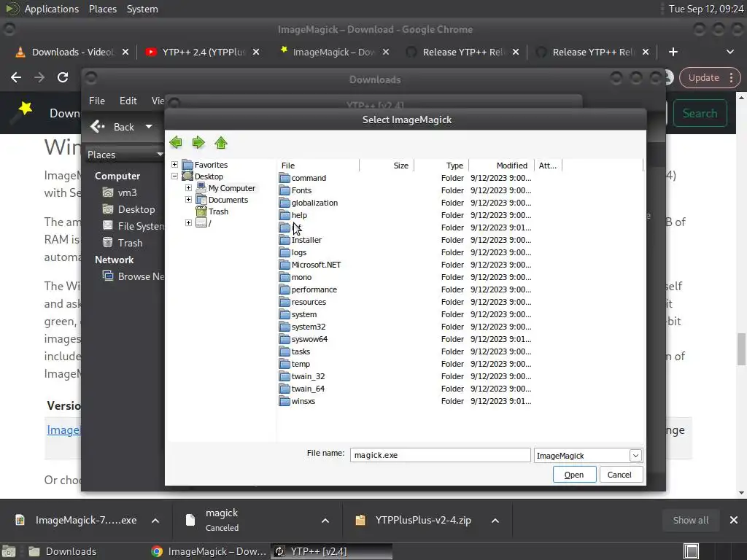Select the Microsoft.NET folder icon
Image resolution: width=747 pixels, height=560 pixels.
click(x=285, y=265)
